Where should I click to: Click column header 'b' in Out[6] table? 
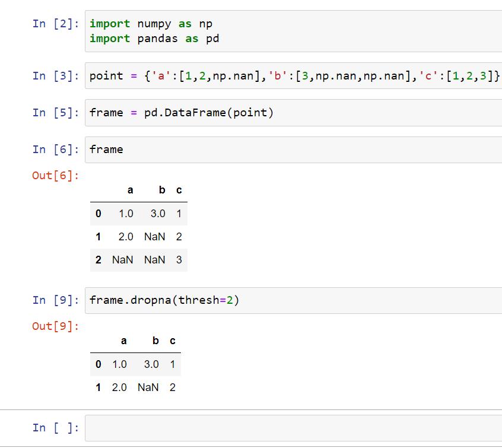pos(162,190)
